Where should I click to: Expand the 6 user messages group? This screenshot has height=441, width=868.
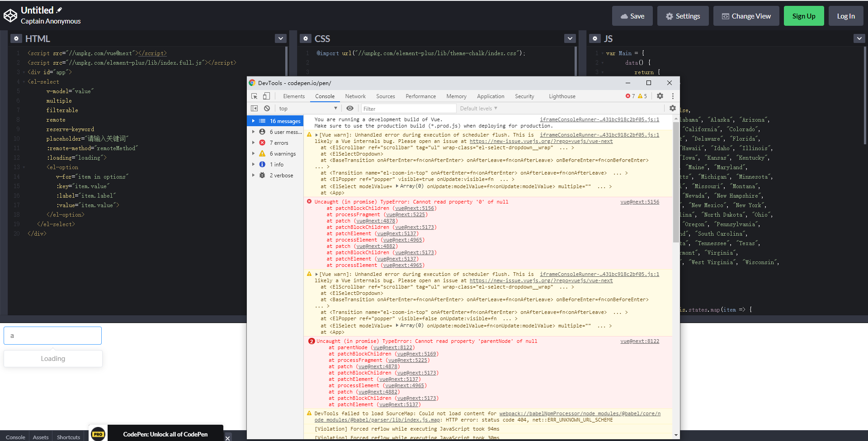pyautogui.click(x=276, y=132)
